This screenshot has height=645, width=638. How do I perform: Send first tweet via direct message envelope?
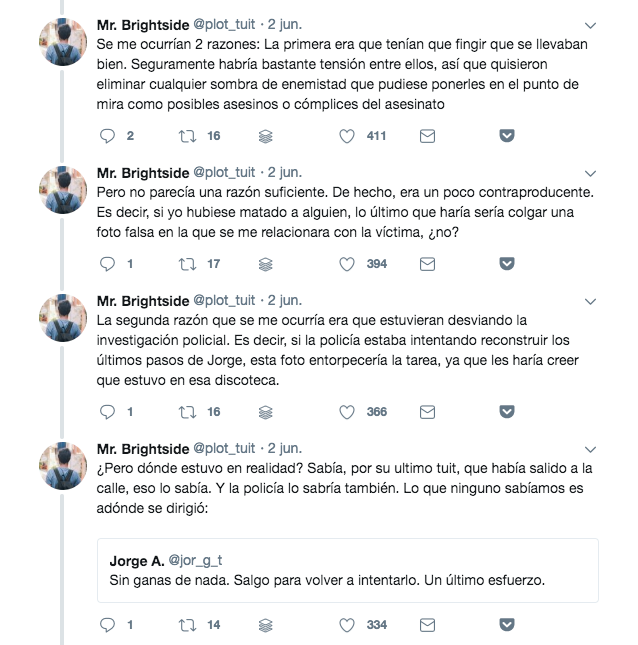[427, 136]
